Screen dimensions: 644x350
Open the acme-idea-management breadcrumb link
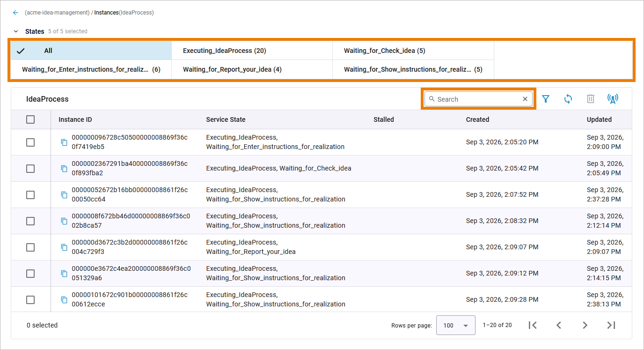pyautogui.click(x=57, y=13)
